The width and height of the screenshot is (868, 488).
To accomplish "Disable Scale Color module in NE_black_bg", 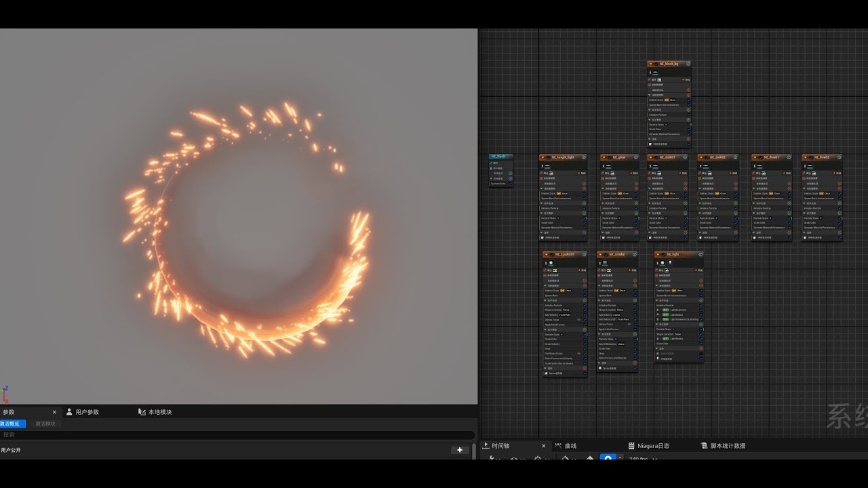I will [x=688, y=129].
